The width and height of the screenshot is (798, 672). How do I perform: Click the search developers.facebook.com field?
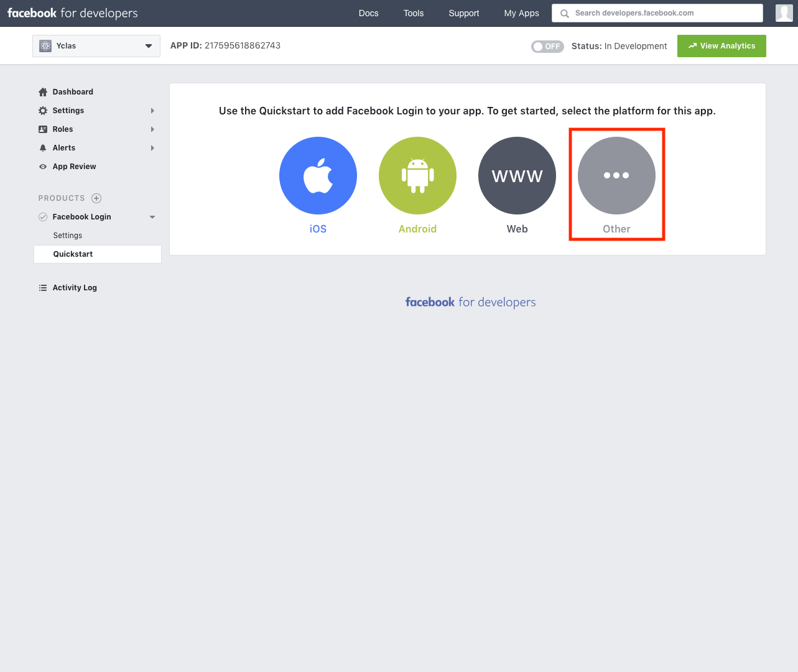(x=657, y=12)
